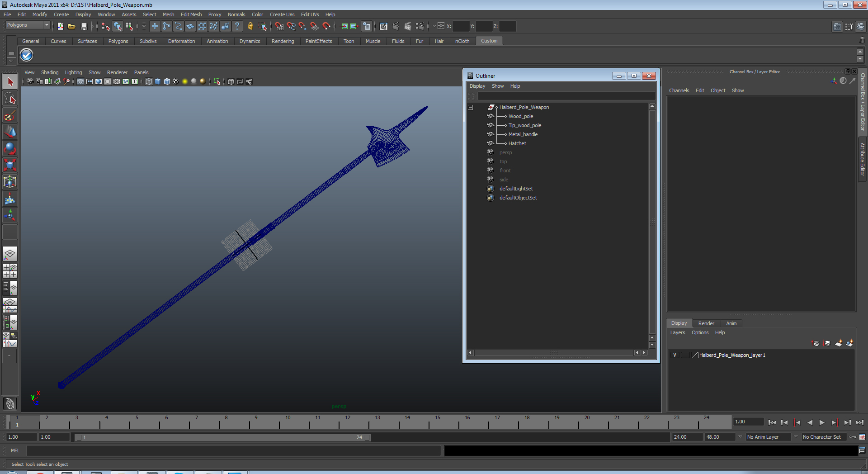Toggle the auto keyframe key icon
Screen dimensions: 868x474
[x=853, y=437]
